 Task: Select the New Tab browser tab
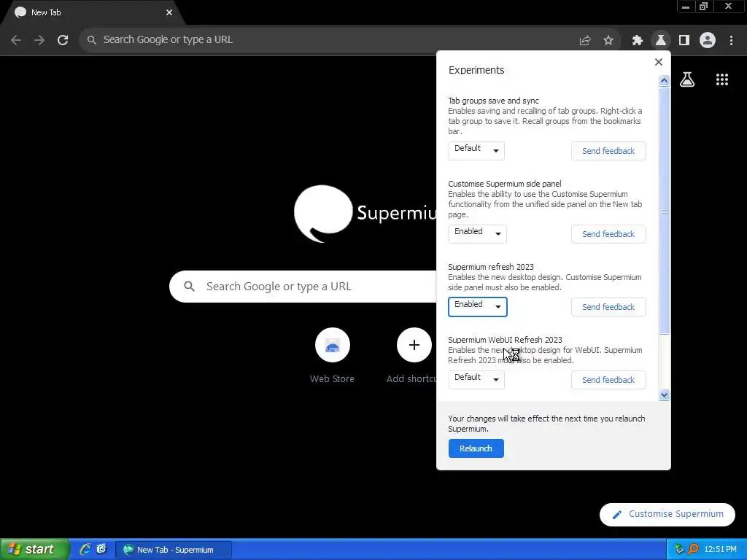pos(93,12)
